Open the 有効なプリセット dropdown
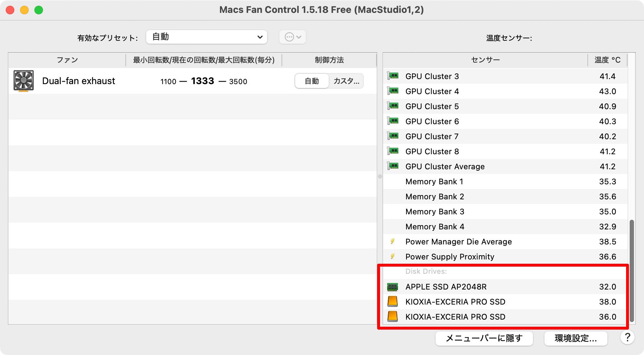The width and height of the screenshot is (644, 355). pyautogui.click(x=206, y=36)
